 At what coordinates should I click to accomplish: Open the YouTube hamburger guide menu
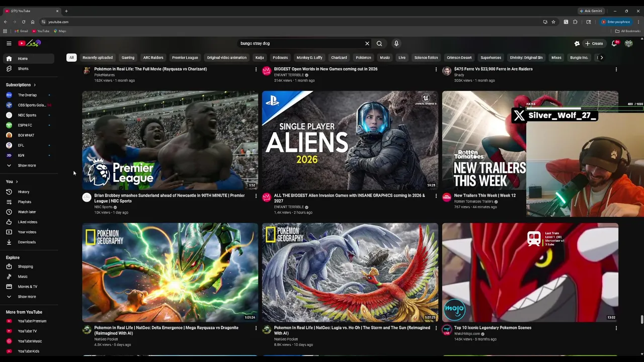click(x=9, y=43)
